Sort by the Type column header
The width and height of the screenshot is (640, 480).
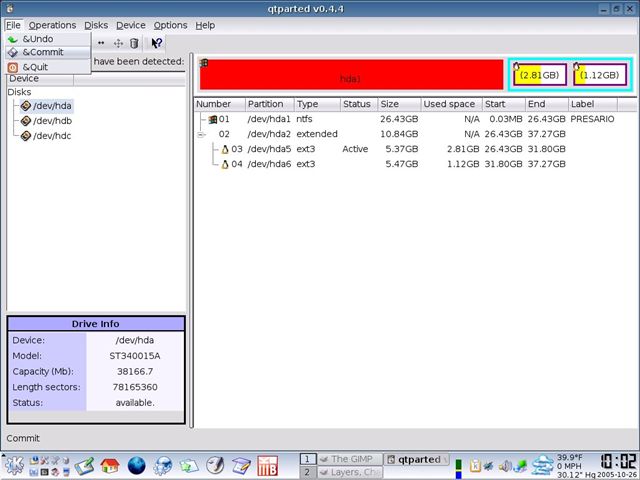tap(317, 104)
